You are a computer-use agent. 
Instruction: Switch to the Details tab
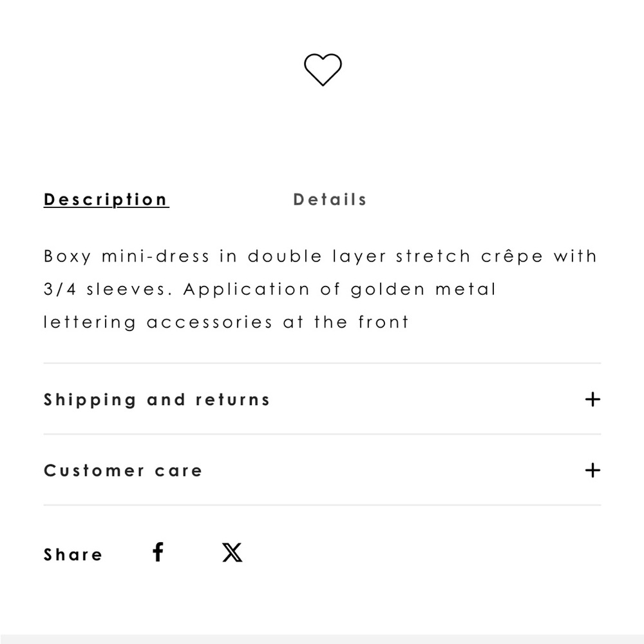[x=330, y=200]
